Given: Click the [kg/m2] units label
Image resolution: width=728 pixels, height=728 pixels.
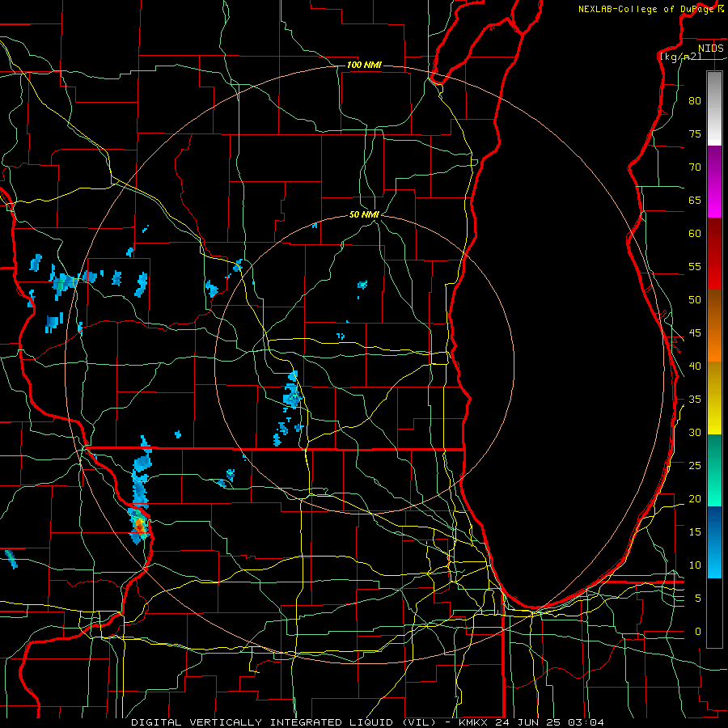Looking at the screenshot, I should point(680,57).
